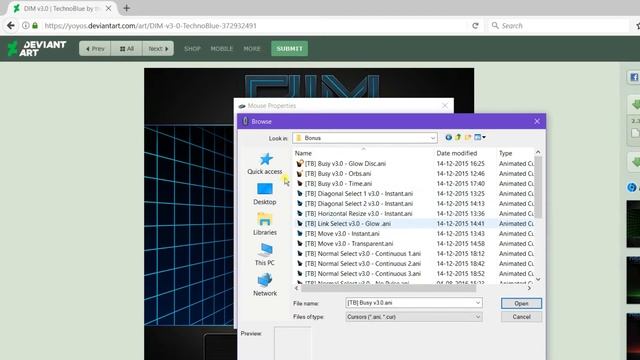Select Busy v3.0 - Glow Disc.ani file

pyautogui.click(x=345, y=164)
